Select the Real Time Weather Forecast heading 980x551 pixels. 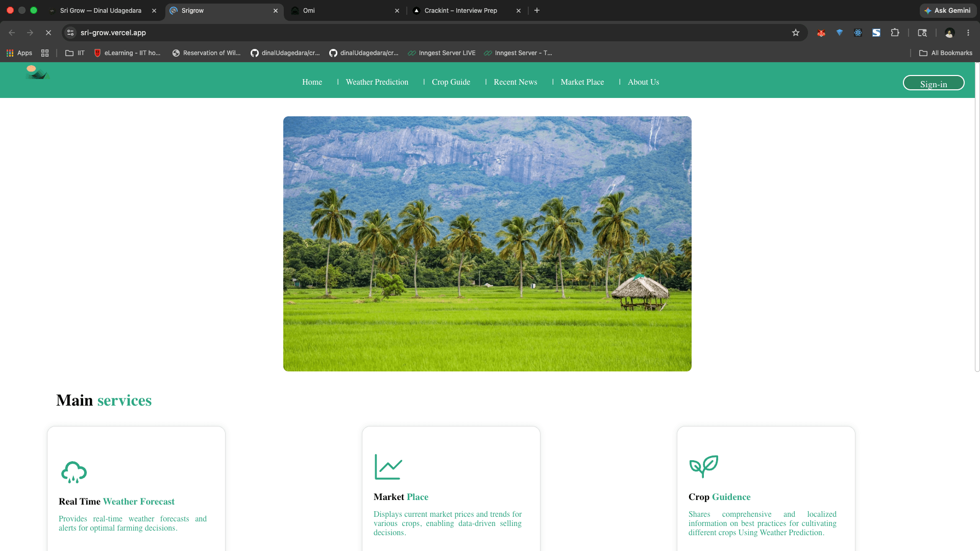[x=116, y=502]
